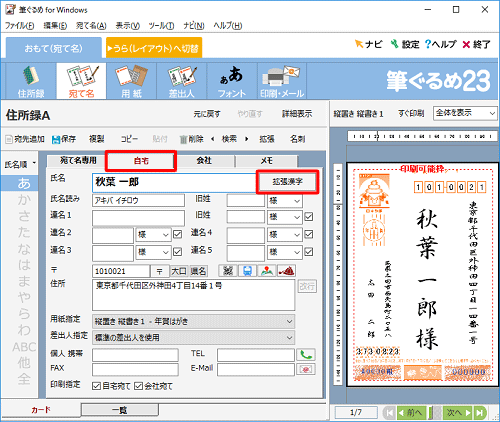
Task: Go to previous search result arrow
Action: tap(213, 139)
